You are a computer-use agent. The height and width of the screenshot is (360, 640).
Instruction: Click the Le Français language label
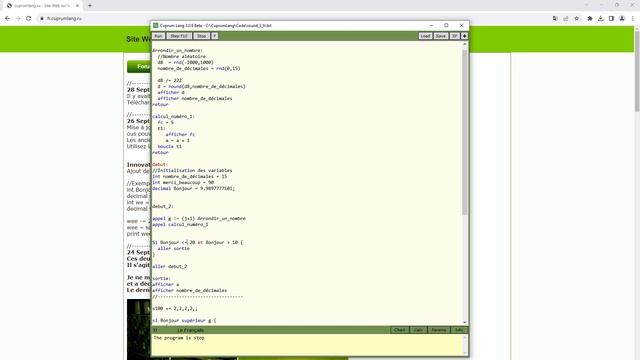(190, 330)
